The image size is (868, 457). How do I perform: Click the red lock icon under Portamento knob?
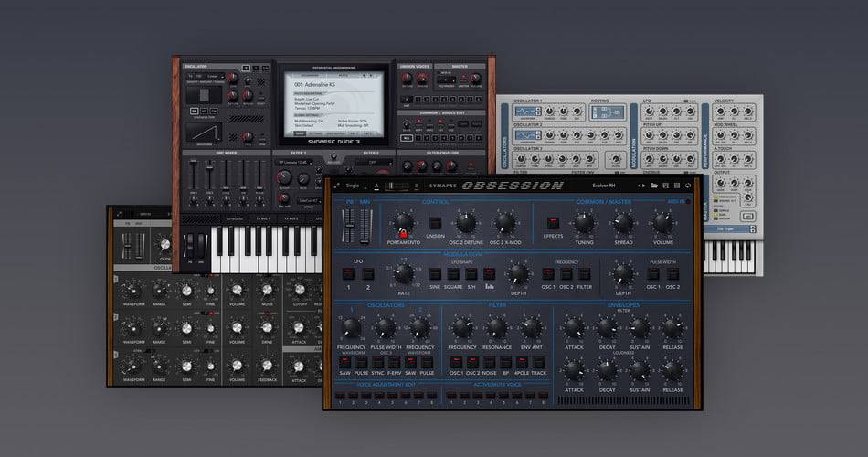tap(403, 234)
